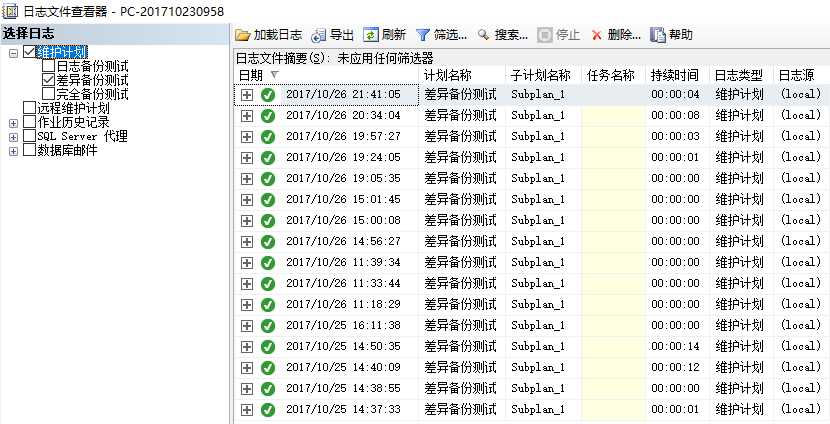830x424 pixels.
Task: Click green success icon for 14:38:55 entry
Action: tap(268, 389)
